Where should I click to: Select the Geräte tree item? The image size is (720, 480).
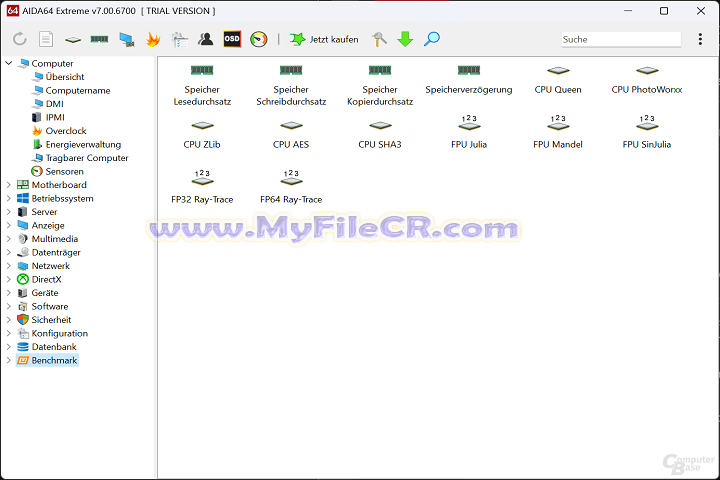38,293
